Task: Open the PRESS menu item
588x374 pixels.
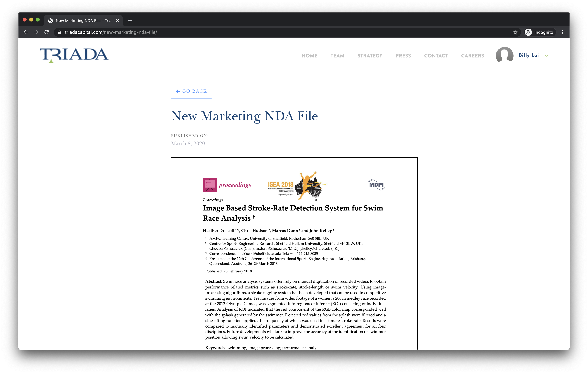Action: [x=403, y=56]
